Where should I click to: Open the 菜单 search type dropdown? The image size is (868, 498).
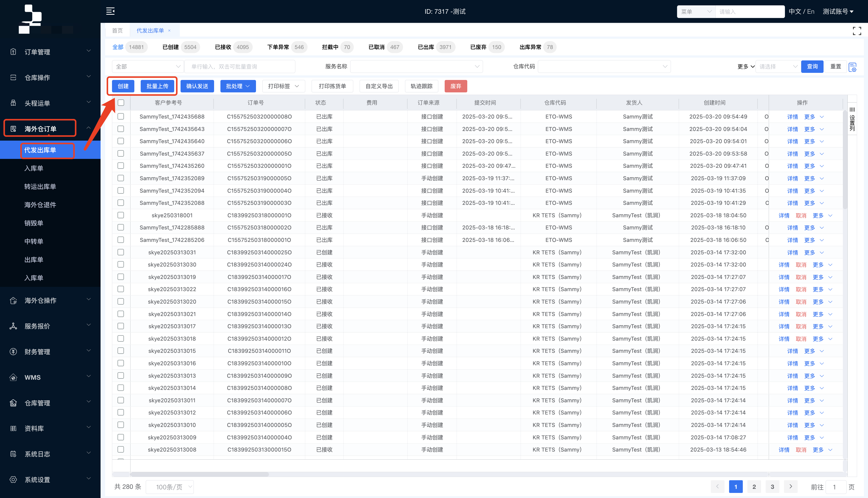tap(696, 12)
